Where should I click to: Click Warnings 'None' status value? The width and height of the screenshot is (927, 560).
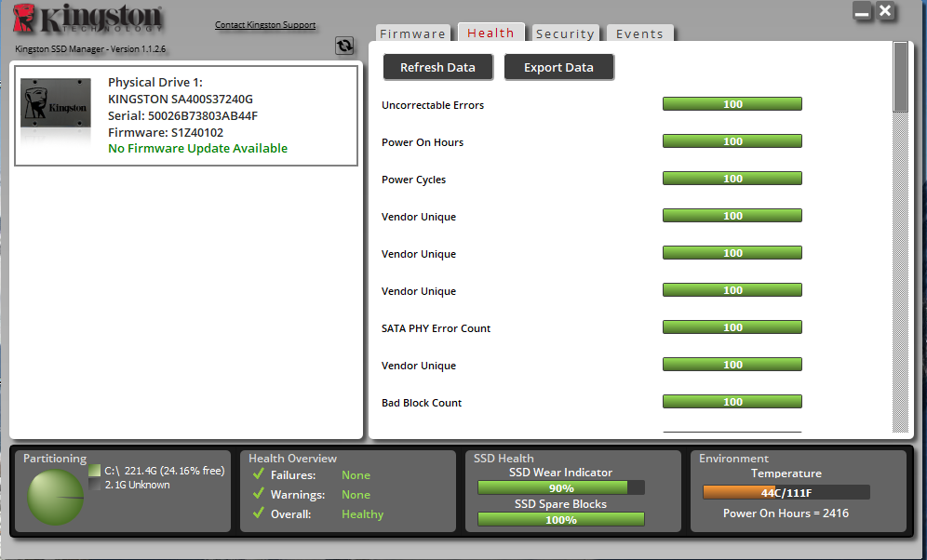pyautogui.click(x=356, y=495)
